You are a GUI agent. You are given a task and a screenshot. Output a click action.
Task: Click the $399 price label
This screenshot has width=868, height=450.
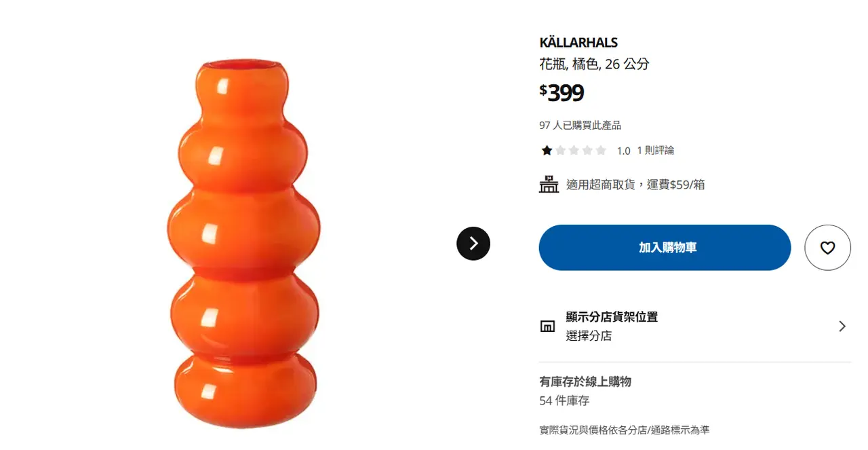click(561, 93)
